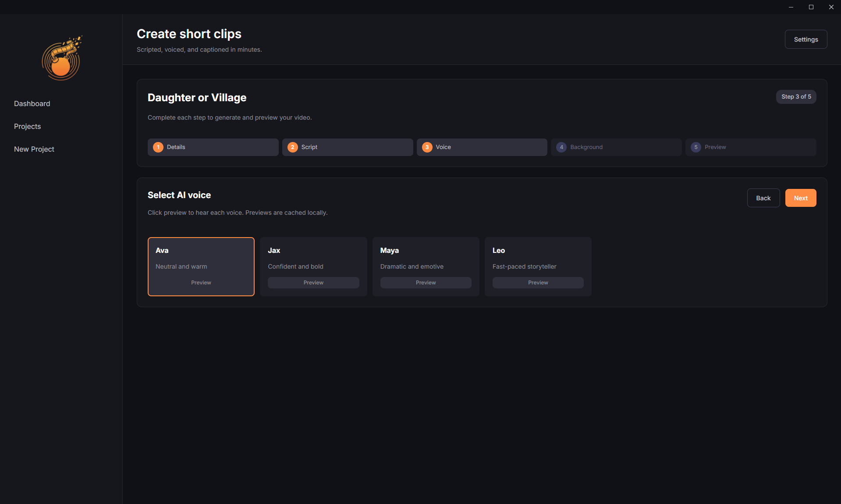This screenshot has width=841, height=504.
Task: Click the Voice step number circle
Action: coord(426,147)
